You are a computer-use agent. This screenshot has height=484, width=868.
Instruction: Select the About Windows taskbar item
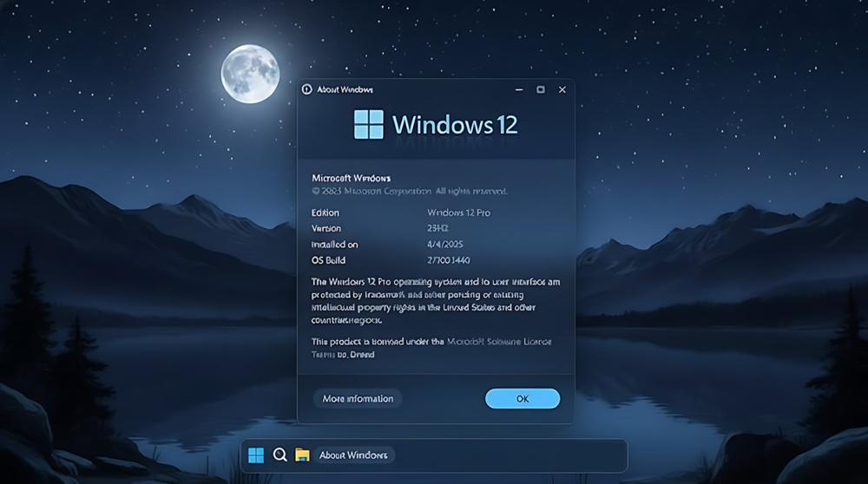coord(353,455)
